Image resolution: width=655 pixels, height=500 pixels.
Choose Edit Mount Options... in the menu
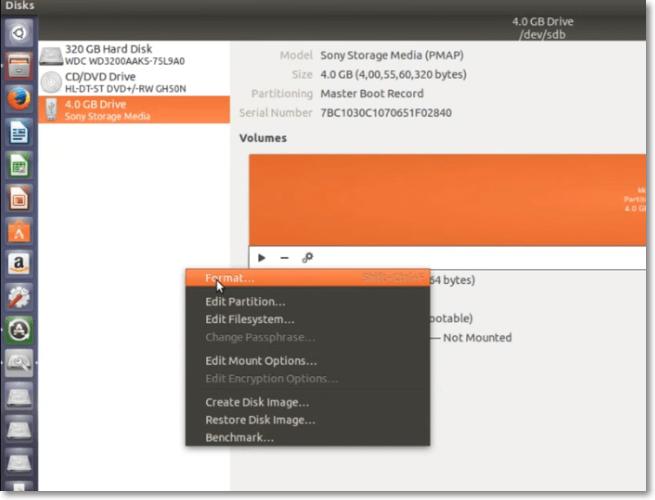(308, 360)
